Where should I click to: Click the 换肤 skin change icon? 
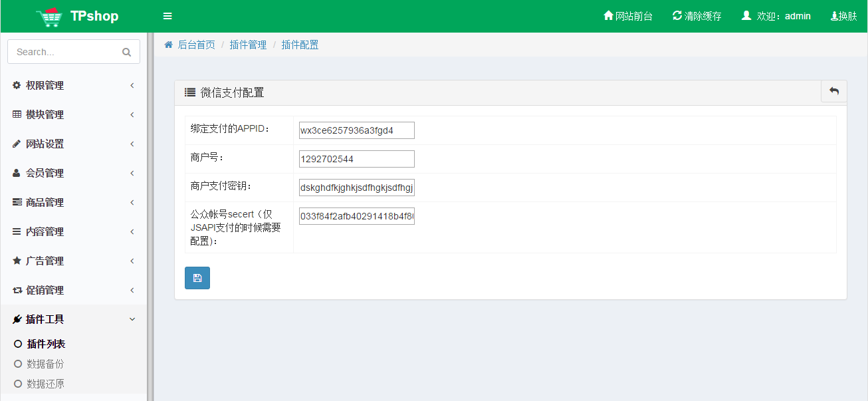(x=835, y=16)
